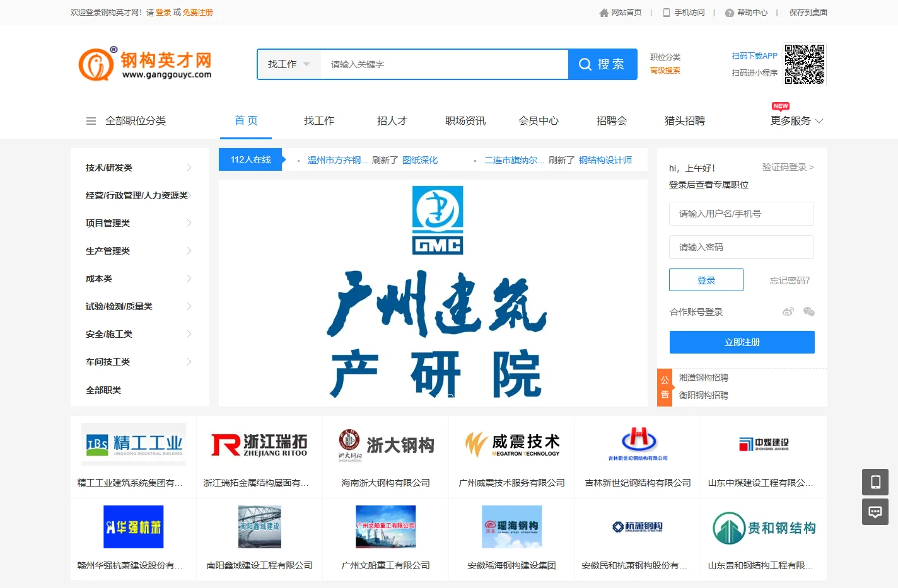
Task: Click the blue 搜索 button
Action: (603, 64)
